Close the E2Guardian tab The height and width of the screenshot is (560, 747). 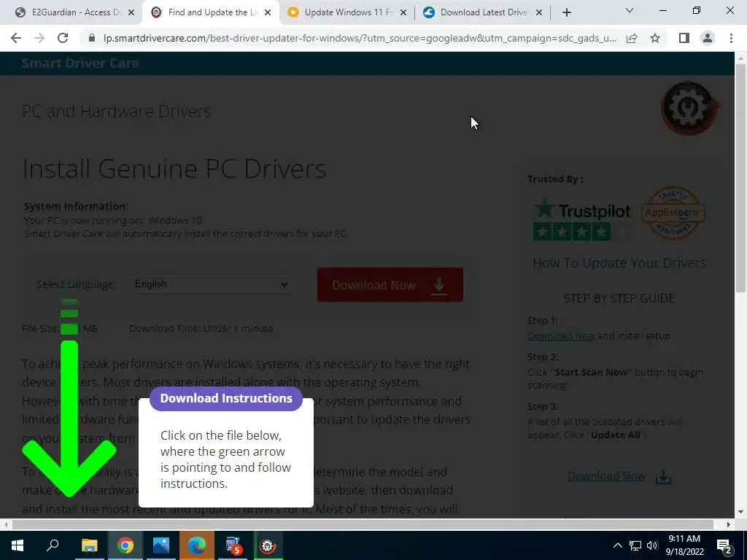tap(131, 12)
